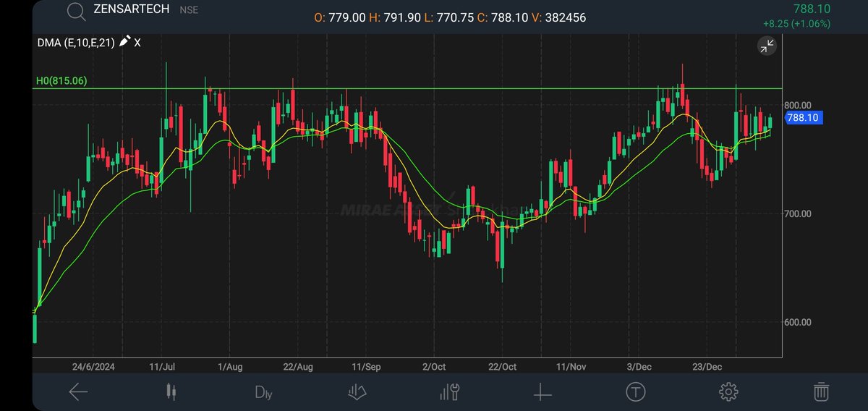Click the 22/Oct date axis label
Image resolution: width=868 pixels, height=411 pixels.
click(502, 367)
